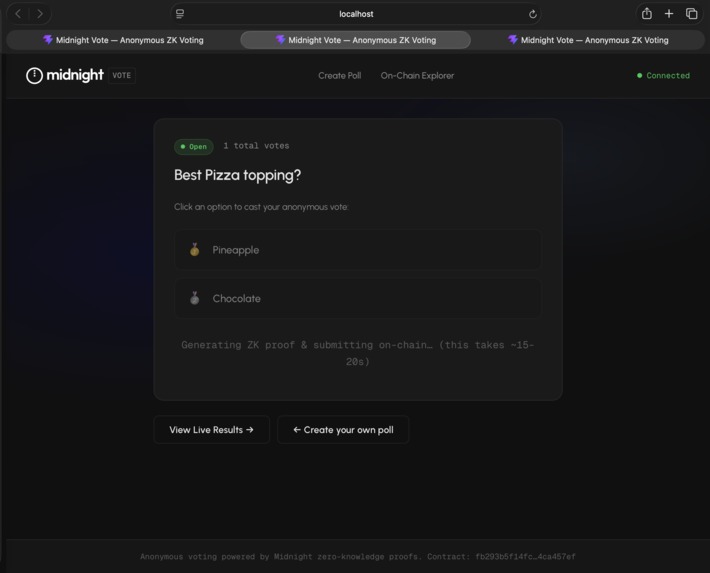
Task: Click the contract hash fb293b5f14fc…4ca457ef
Action: [x=525, y=557]
